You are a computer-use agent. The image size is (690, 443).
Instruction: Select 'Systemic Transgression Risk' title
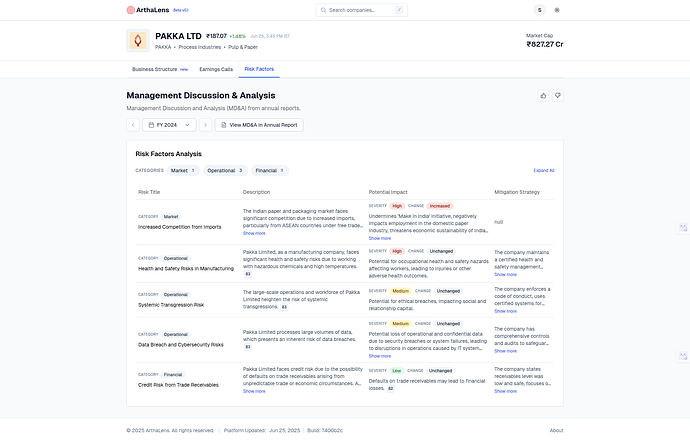coord(171,305)
